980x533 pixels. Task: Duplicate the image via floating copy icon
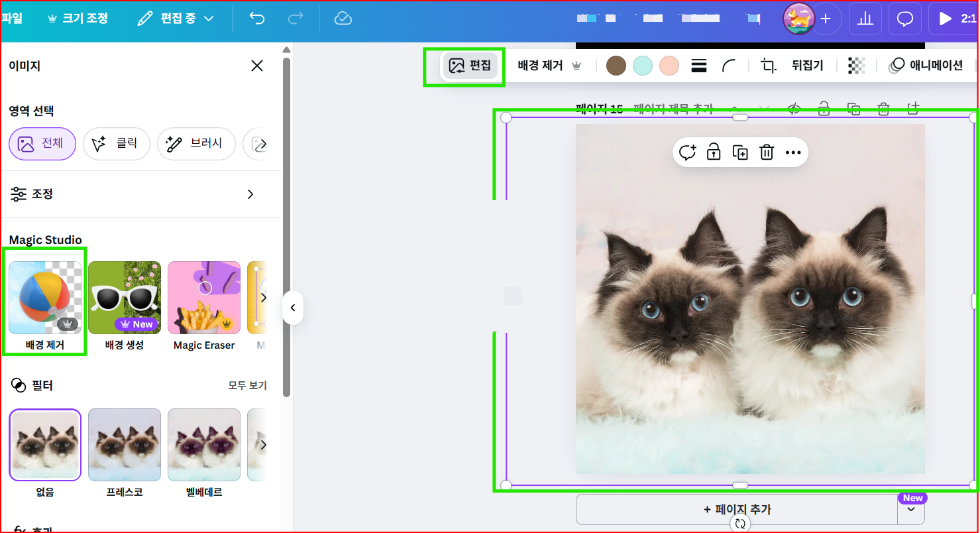pyautogui.click(x=740, y=152)
